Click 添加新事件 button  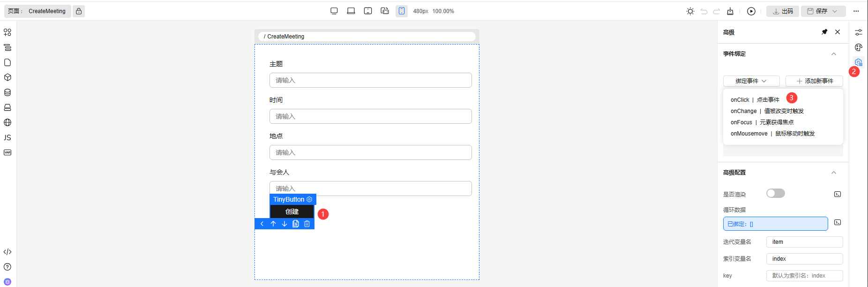coord(814,81)
